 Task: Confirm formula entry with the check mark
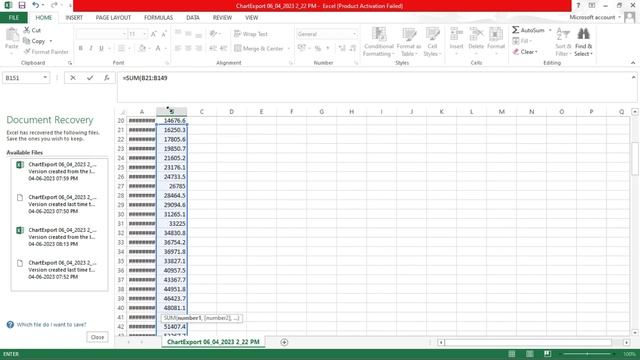tap(90, 78)
